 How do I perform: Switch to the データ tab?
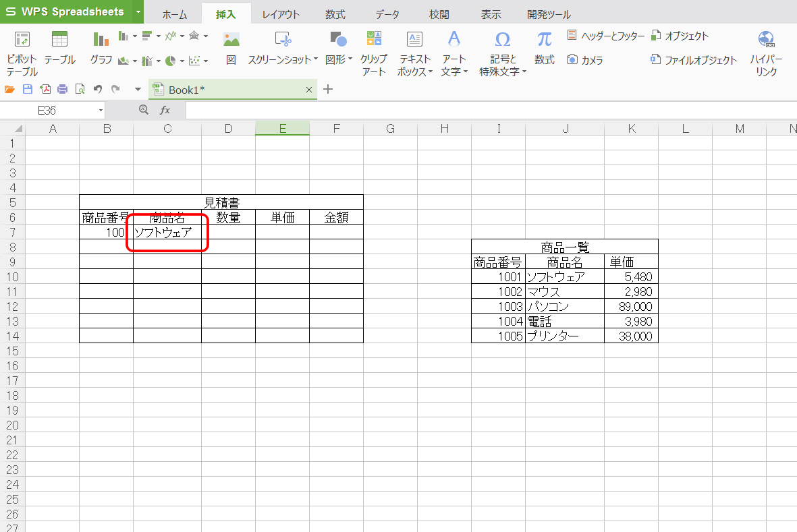click(x=387, y=14)
